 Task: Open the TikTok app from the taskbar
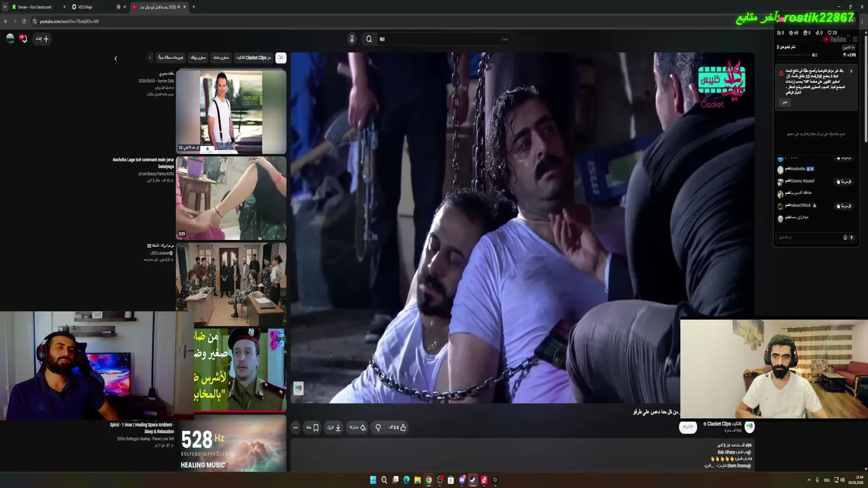(x=484, y=480)
